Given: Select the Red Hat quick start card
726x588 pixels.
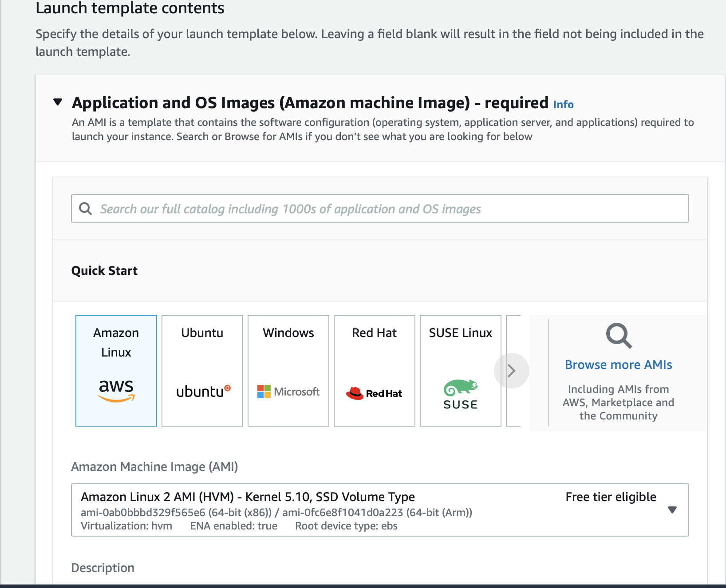Looking at the screenshot, I should [375, 371].
